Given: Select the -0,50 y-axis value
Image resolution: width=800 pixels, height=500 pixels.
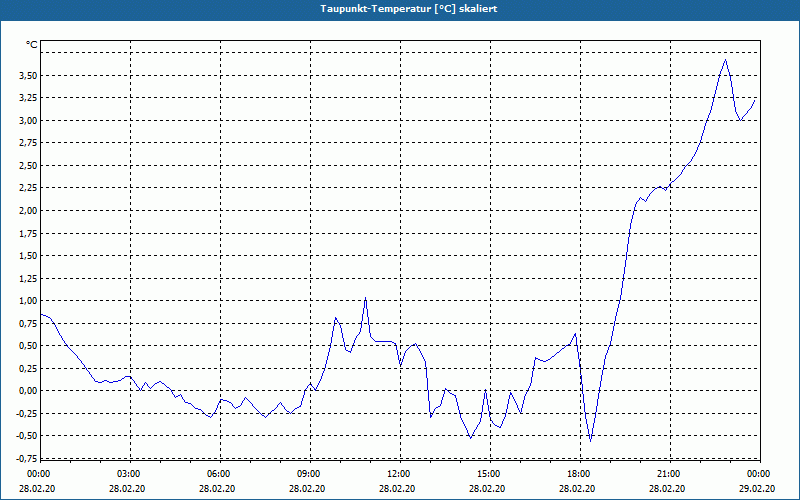Looking at the screenshot, I should click(x=26, y=436).
